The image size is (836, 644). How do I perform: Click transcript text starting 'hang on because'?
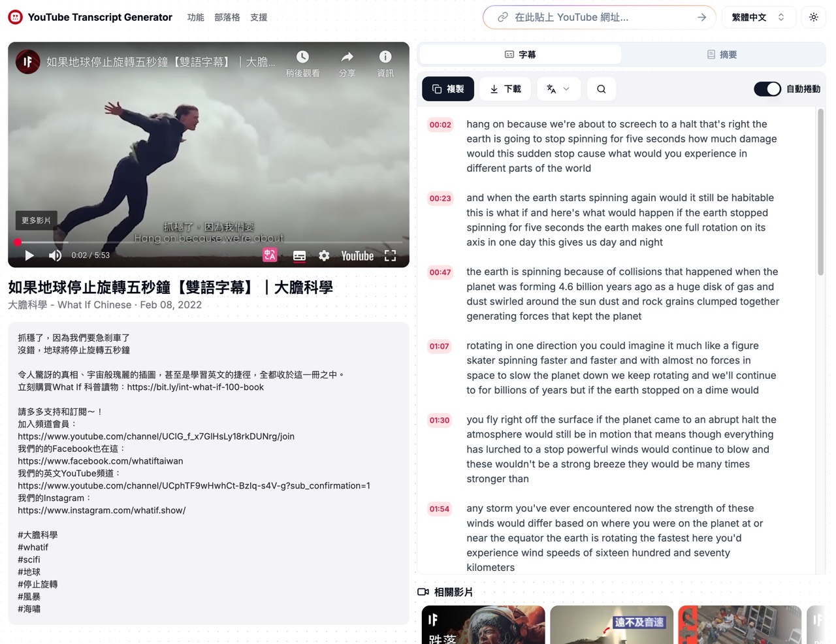[x=621, y=146]
